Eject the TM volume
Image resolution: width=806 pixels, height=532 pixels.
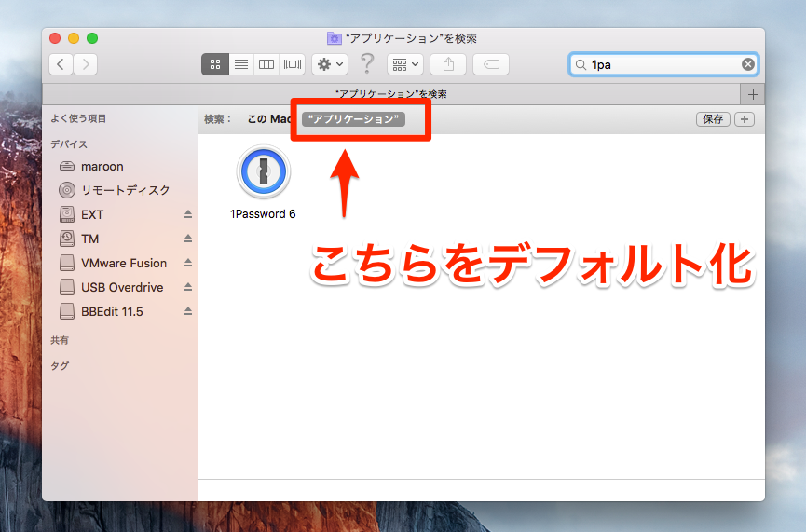pyautogui.click(x=188, y=239)
